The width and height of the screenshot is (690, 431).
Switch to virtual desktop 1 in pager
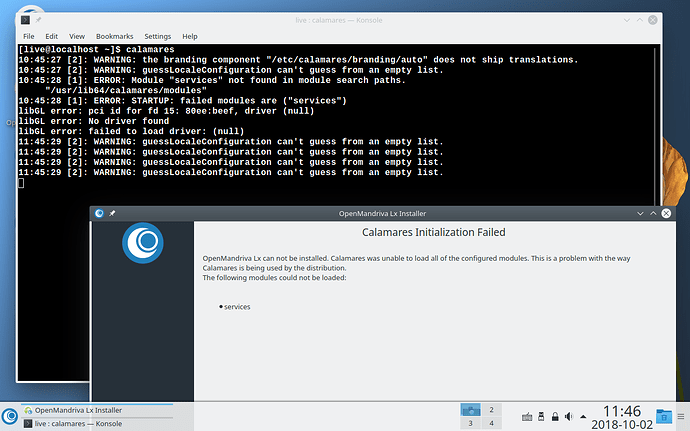[470, 410]
